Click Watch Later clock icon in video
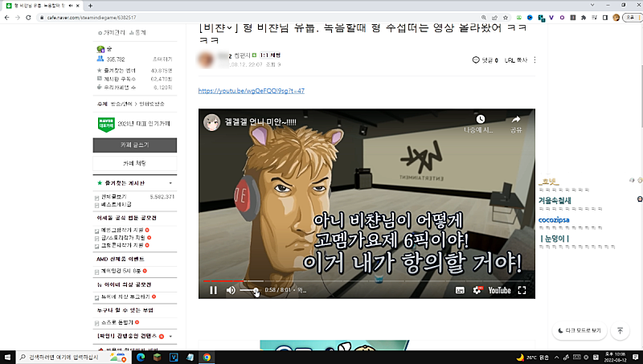Screen dimensions: 643x364 coord(480,119)
